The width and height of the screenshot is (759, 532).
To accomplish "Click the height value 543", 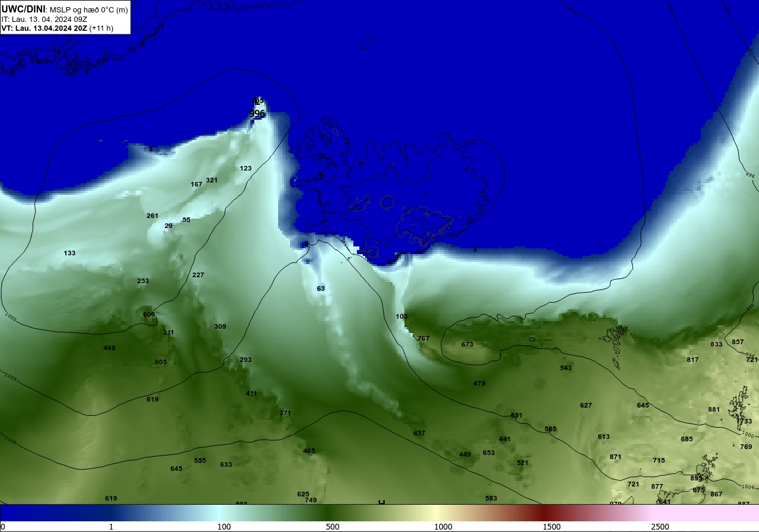I will pos(566,368).
